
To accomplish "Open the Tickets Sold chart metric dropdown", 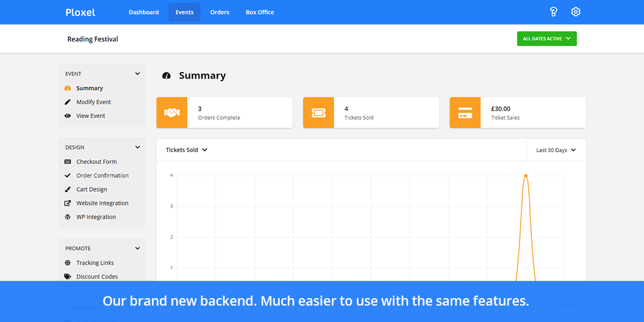I will click(x=186, y=150).
